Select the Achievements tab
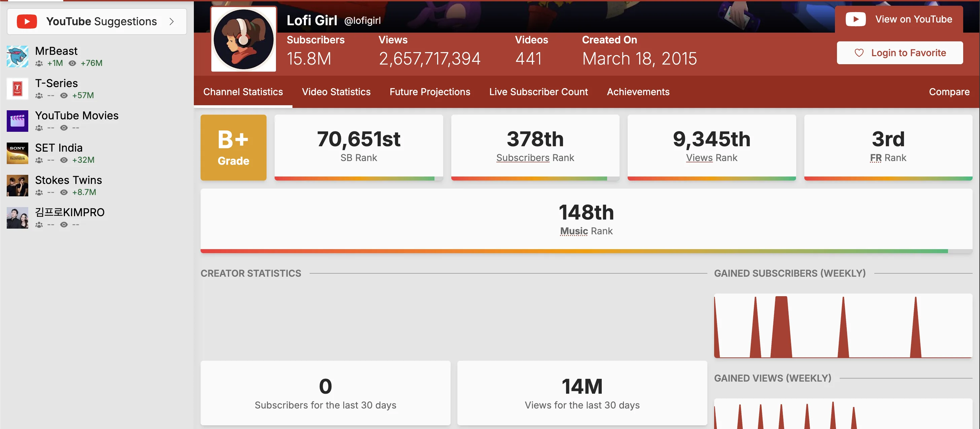The width and height of the screenshot is (980, 429). pos(638,92)
